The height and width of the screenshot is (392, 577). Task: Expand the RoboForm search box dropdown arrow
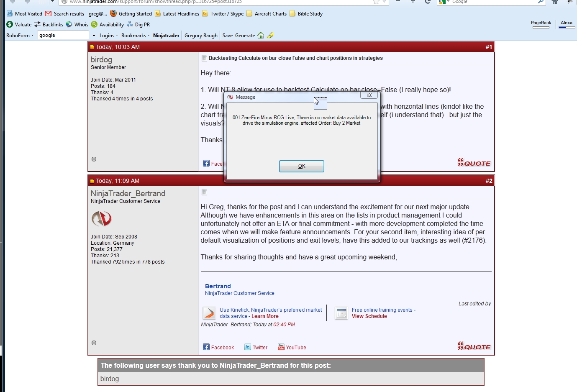pos(94,36)
